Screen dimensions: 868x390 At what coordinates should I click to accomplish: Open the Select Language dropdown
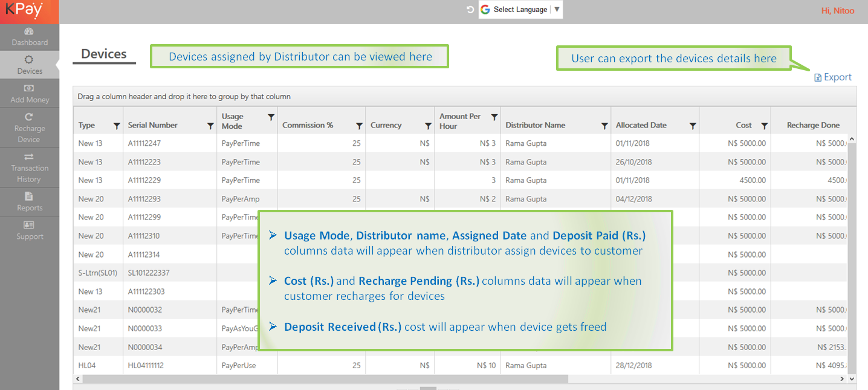tap(520, 10)
